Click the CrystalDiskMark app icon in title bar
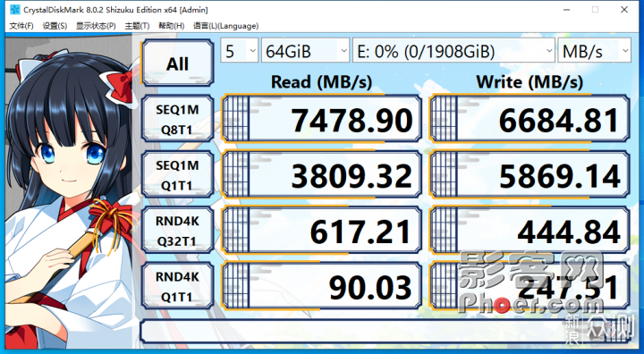Viewport: 644px width, 354px height. [14, 10]
